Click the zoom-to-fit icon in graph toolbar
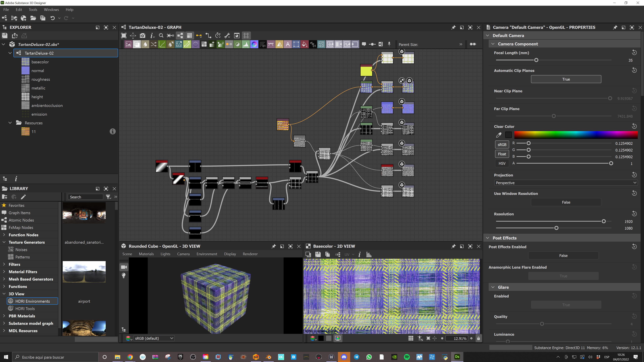 [x=123, y=36]
